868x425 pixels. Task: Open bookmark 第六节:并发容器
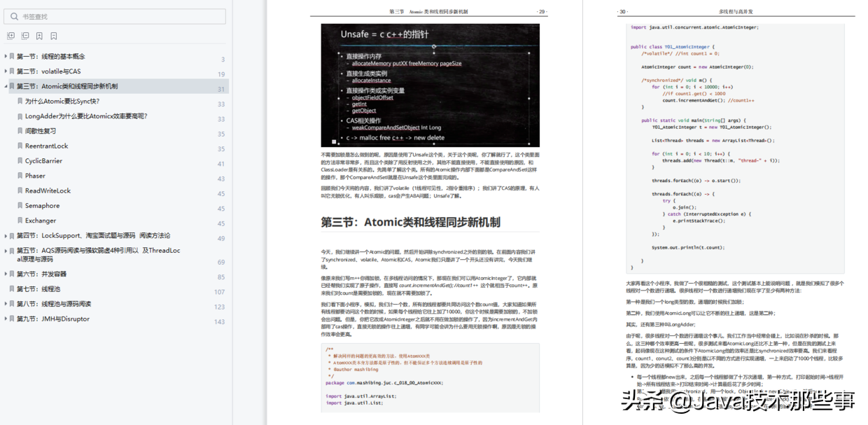[x=41, y=274]
